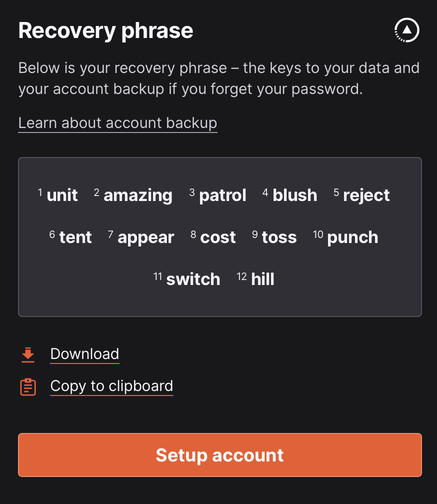Select the fifth word "reject"
The height and width of the screenshot is (504, 437).
[x=366, y=195]
